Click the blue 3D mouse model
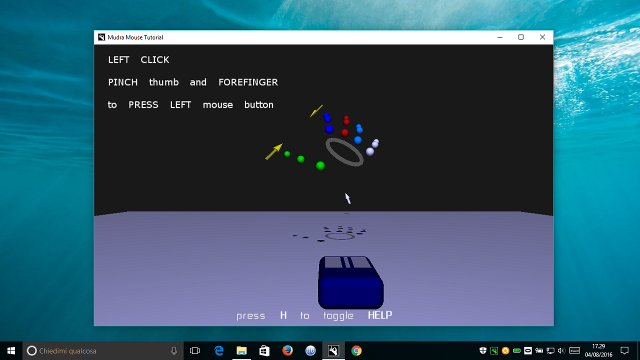Image resolution: width=640 pixels, height=360 pixels. click(351, 282)
